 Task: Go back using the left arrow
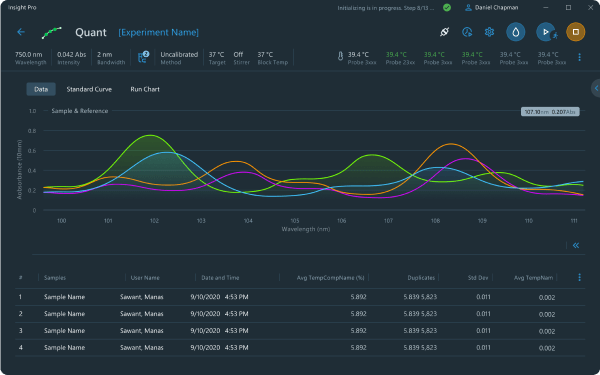point(21,32)
